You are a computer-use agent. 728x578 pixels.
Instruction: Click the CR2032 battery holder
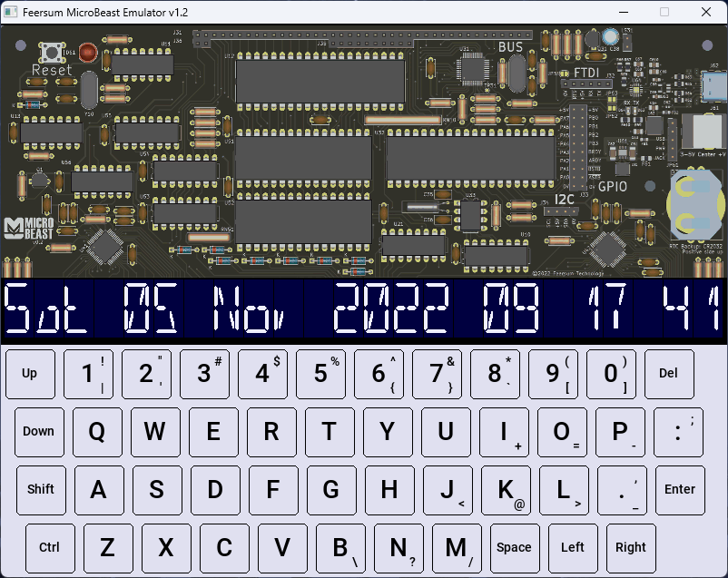click(695, 205)
